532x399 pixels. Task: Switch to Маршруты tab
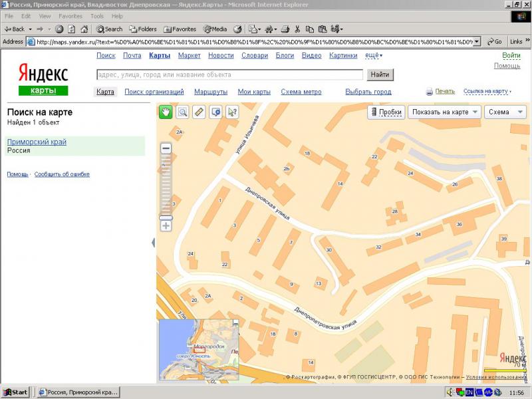pos(211,92)
